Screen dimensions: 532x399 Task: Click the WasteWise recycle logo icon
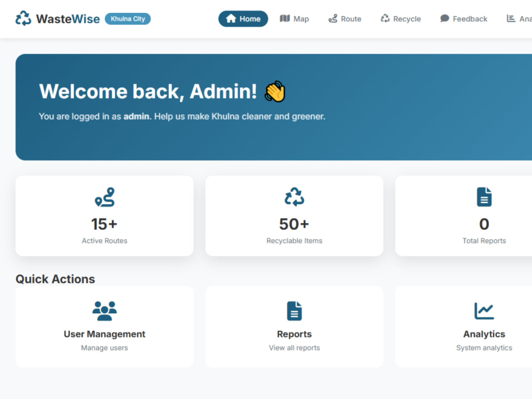(23, 19)
